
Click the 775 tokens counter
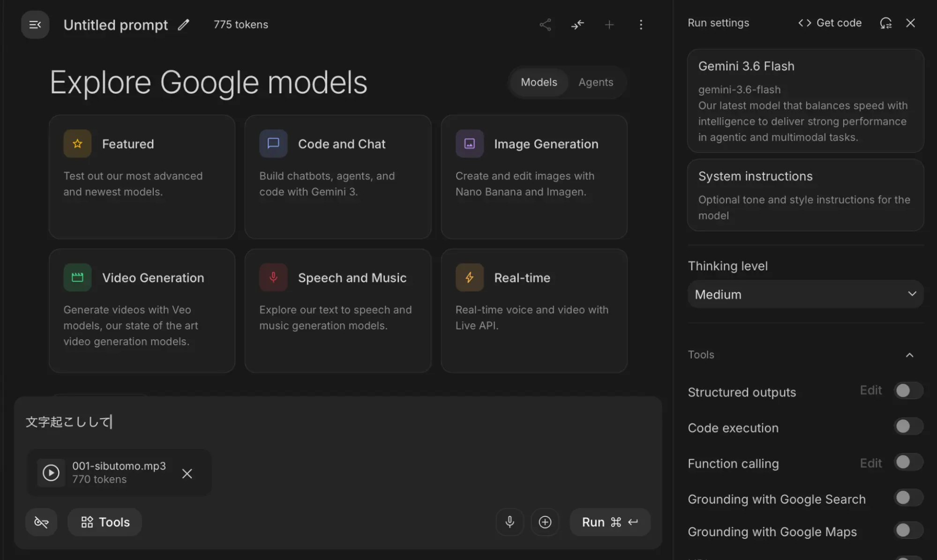[240, 24]
